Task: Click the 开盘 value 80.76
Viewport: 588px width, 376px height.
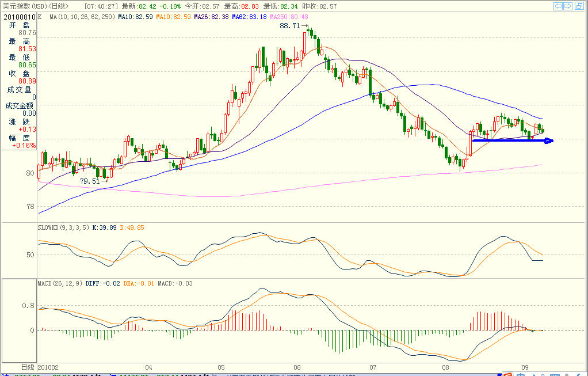Action: [x=28, y=33]
